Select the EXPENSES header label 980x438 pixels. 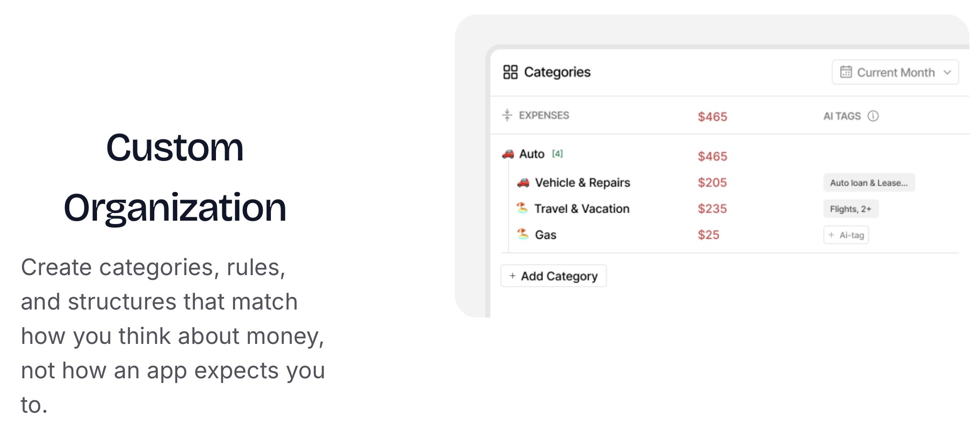coord(542,115)
